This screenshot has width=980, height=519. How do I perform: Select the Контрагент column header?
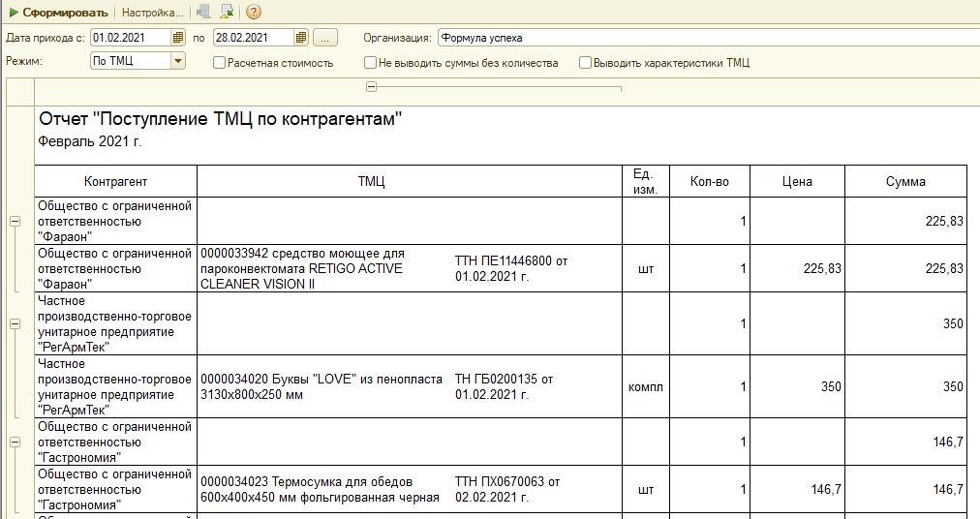(115, 182)
